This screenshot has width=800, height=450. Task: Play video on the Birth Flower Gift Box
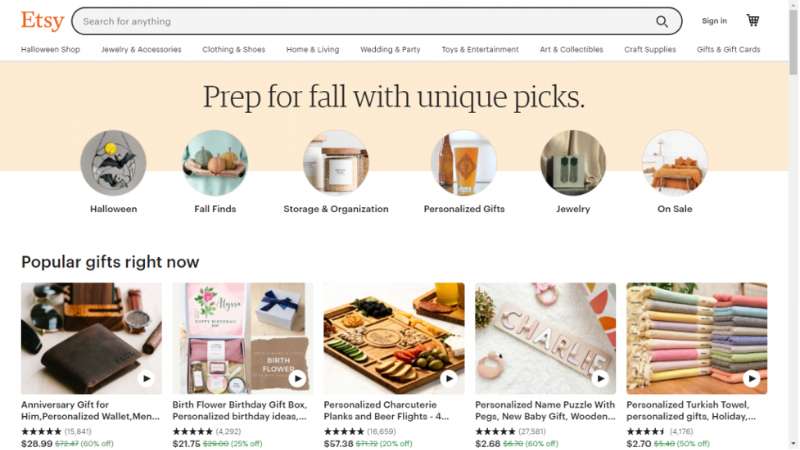pyautogui.click(x=297, y=379)
